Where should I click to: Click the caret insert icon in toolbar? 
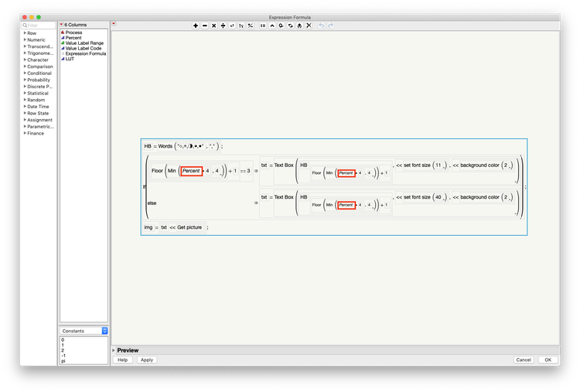tap(272, 26)
